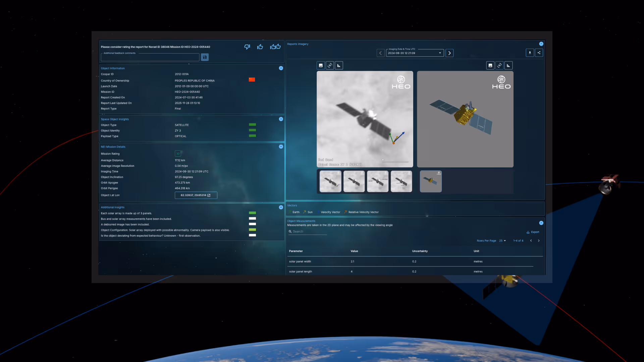Switch left viewer to 3D mode
Image resolution: width=644 pixels, height=362 pixels.
(x=330, y=65)
